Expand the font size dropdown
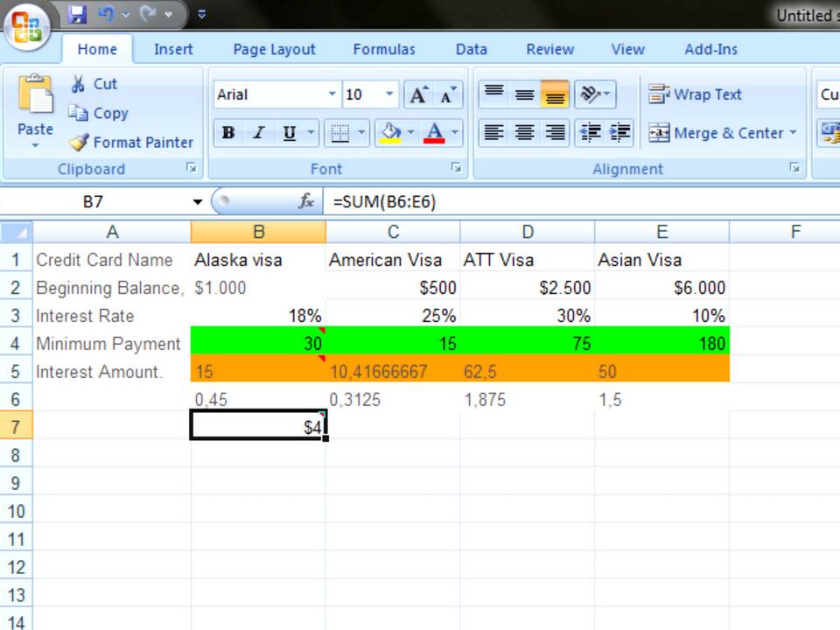 390,94
